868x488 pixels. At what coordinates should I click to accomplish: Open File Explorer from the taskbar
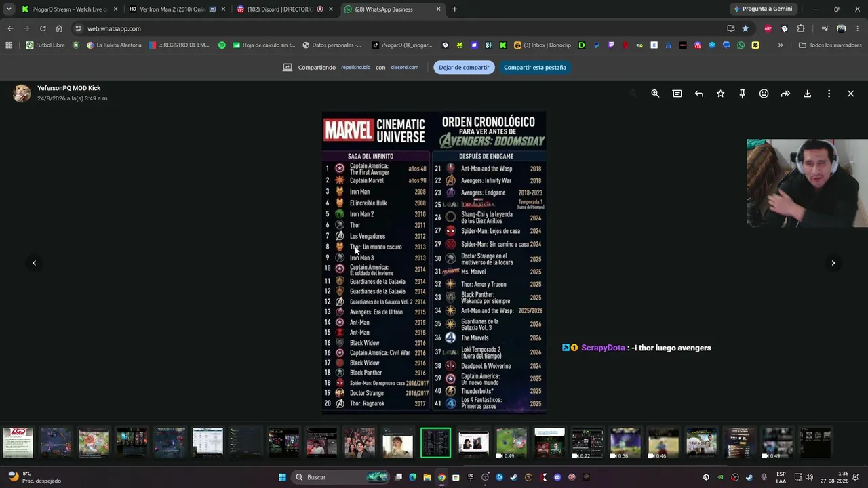pos(427,477)
